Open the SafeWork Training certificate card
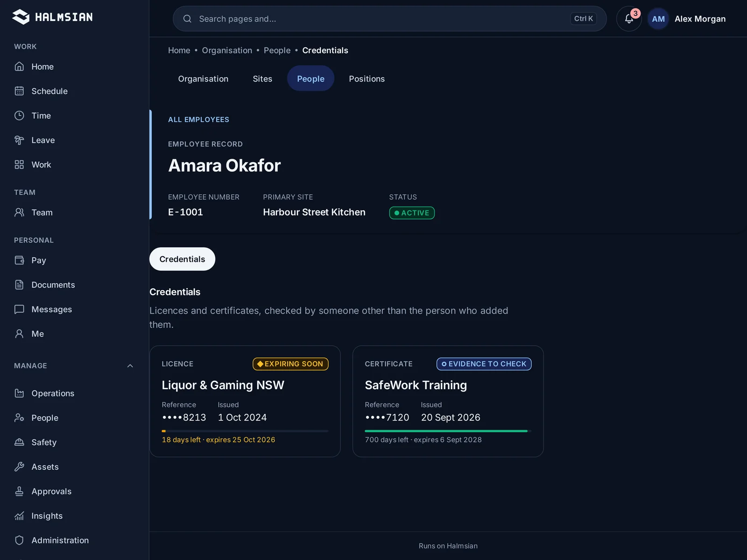The width and height of the screenshot is (747, 560). 448,401
